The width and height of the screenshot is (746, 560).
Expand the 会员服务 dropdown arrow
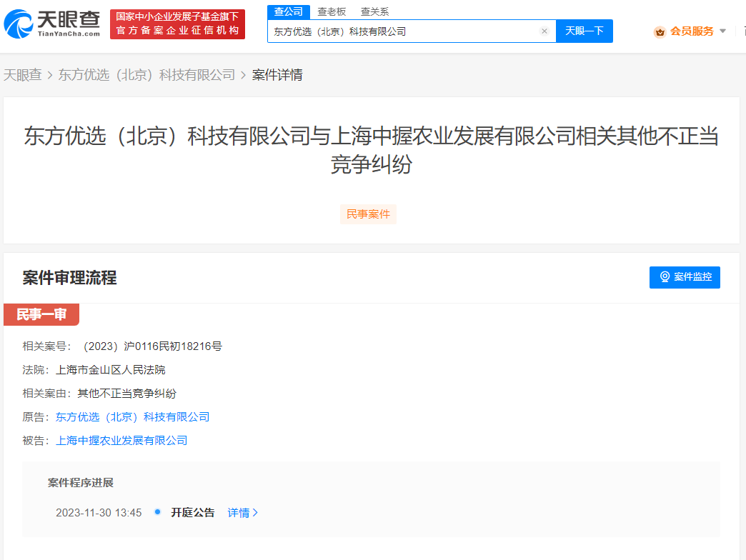pyautogui.click(x=722, y=31)
